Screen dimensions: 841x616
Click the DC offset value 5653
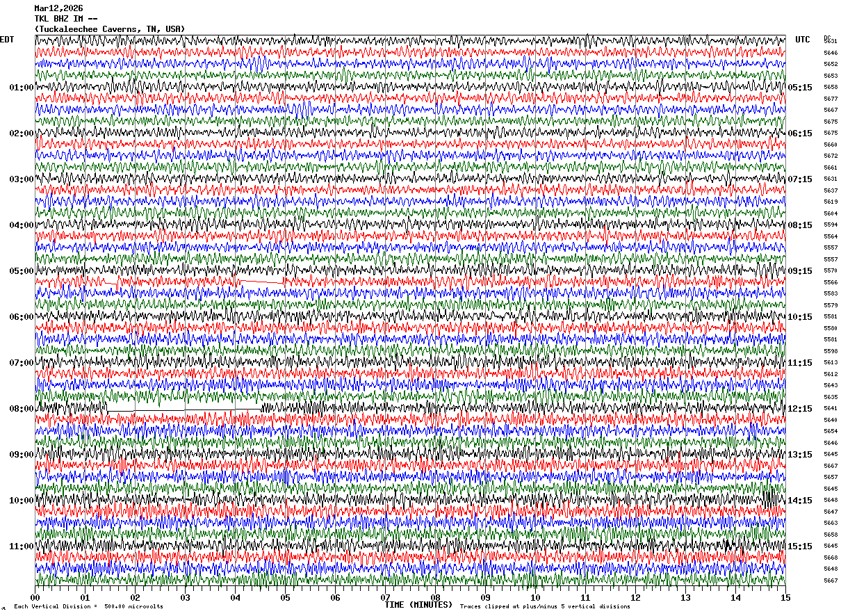click(831, 76)
